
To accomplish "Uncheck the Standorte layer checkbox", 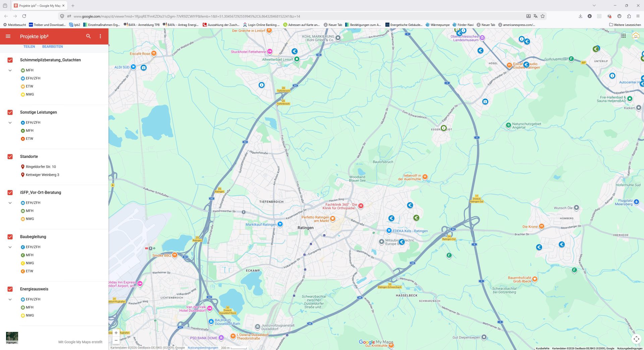I will click(10, 157).
